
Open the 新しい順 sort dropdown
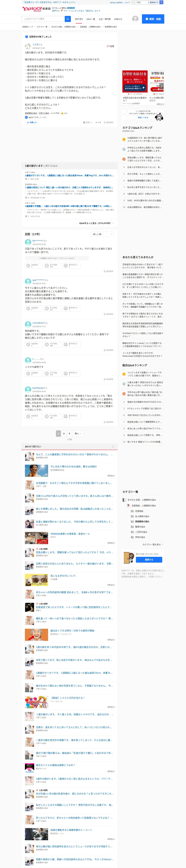pos(102,234)
